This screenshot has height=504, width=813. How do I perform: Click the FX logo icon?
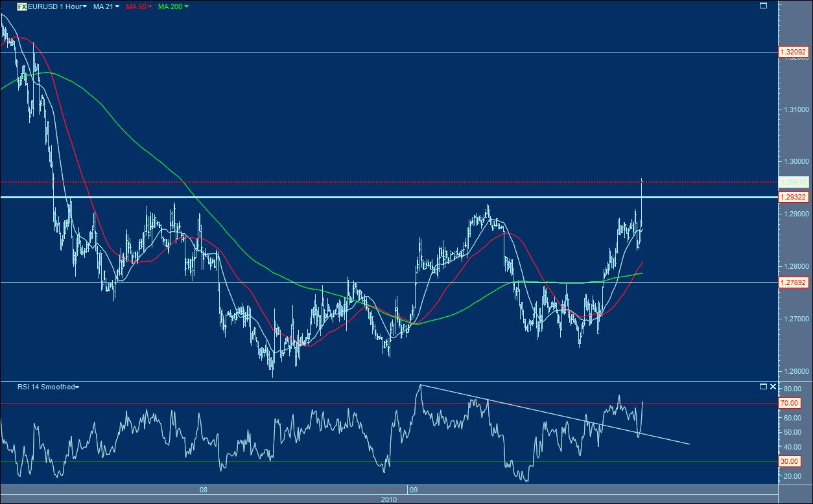[x=21, y=5]
